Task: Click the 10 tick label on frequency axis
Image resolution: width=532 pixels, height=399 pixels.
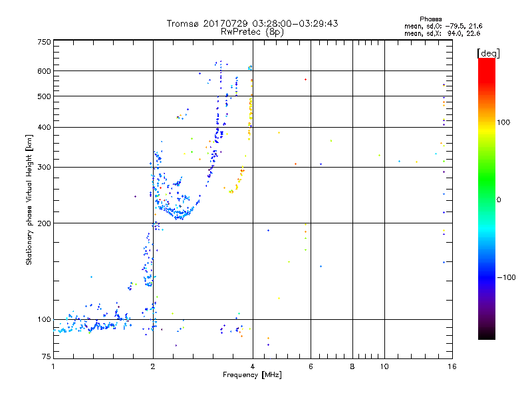Action: pos(384,366)
